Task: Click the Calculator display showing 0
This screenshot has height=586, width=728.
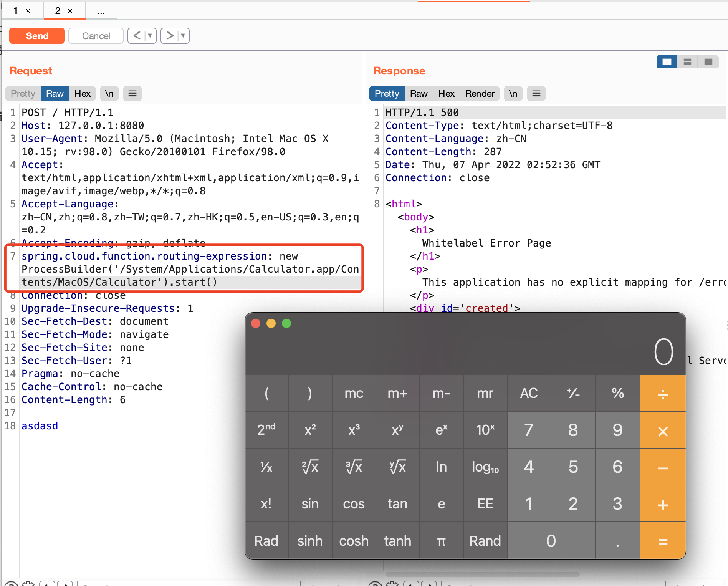Action: (x=663, y=351)
